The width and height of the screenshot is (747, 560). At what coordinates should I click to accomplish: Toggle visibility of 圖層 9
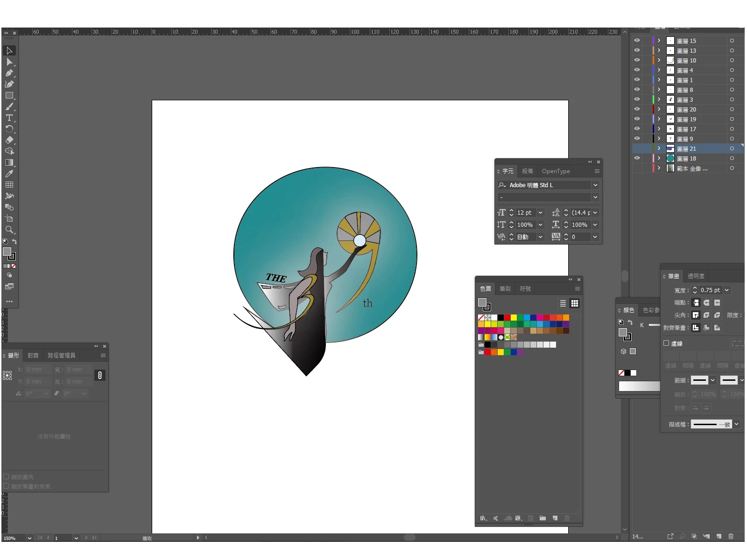point(637,139)
